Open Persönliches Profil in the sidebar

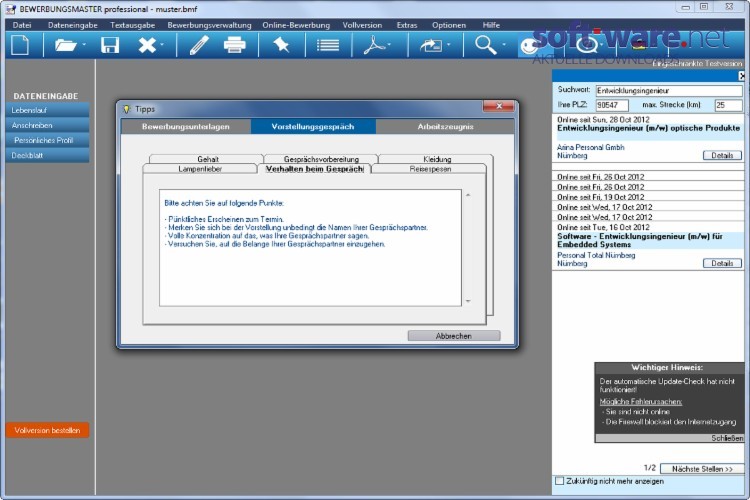(x=47, y=140)
